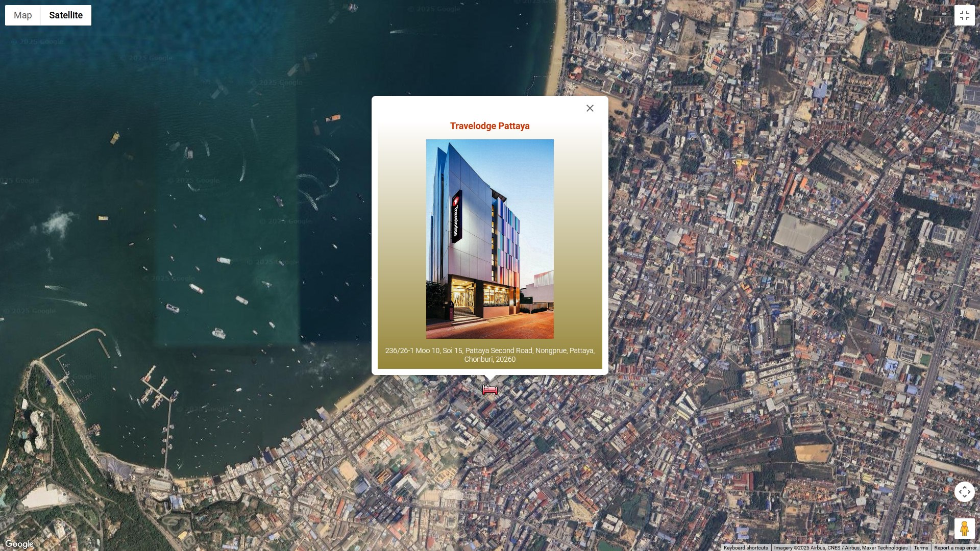
Task: Switch to the Map view tab
Action: point(23,15)
